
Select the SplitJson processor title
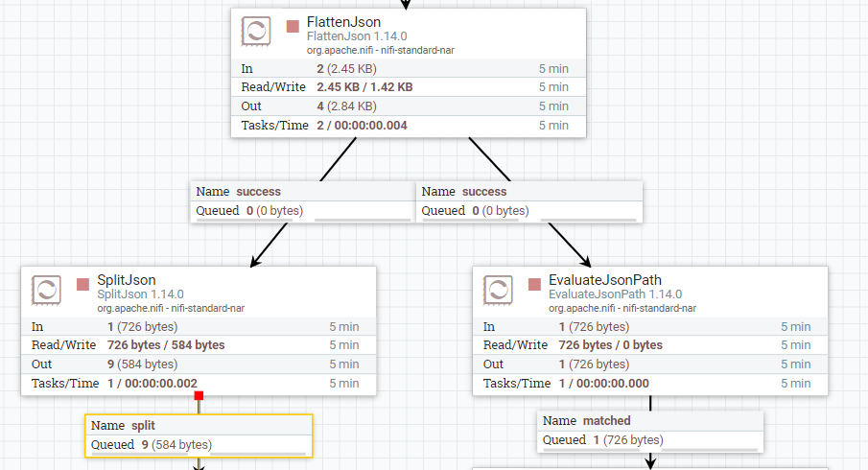tap(127, 280)
